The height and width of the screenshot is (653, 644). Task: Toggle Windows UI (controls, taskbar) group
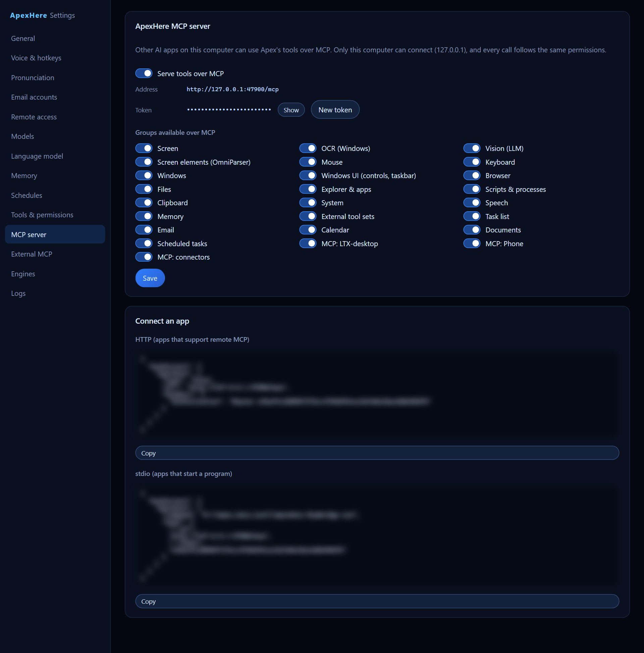point(308,176)
